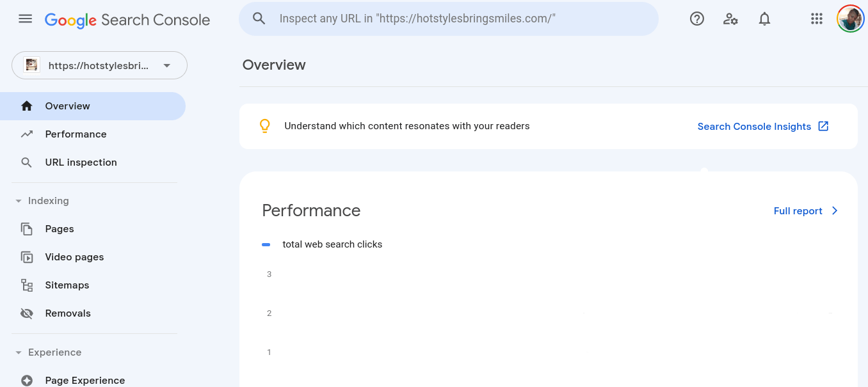The height and width of the screenshot is (387, 868).
Task: Collapse the Experience section
Action: (x=18, y=352)
